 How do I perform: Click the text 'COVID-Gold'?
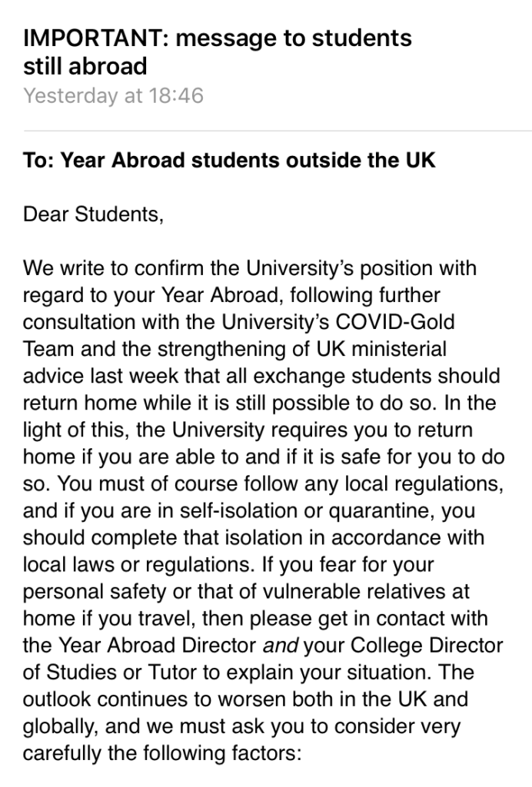click(x=395, y=322)
